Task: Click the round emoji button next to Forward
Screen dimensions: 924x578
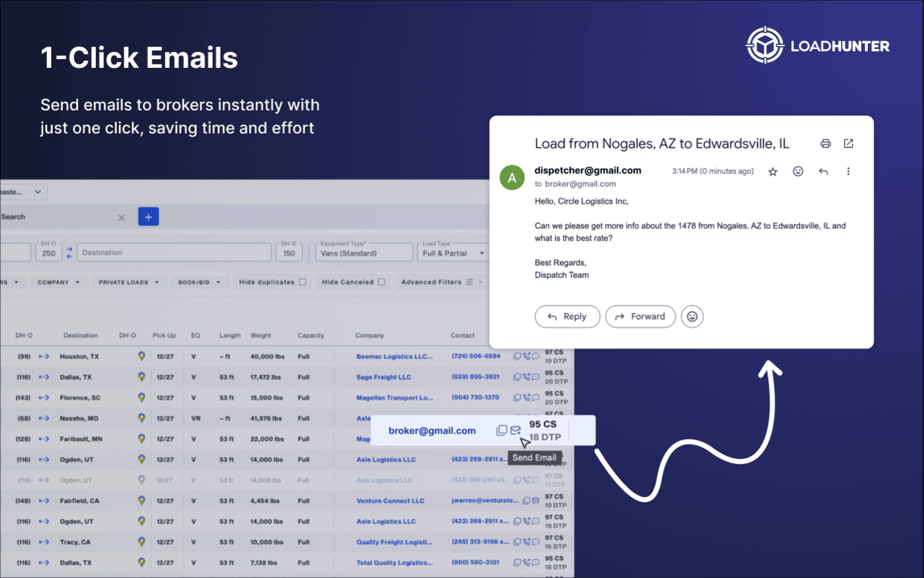Action: pyautogui.click(x=692, y=316)
